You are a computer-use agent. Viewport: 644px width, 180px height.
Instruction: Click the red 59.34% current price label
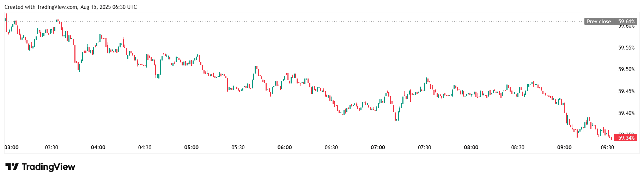[x=626, y=138]
